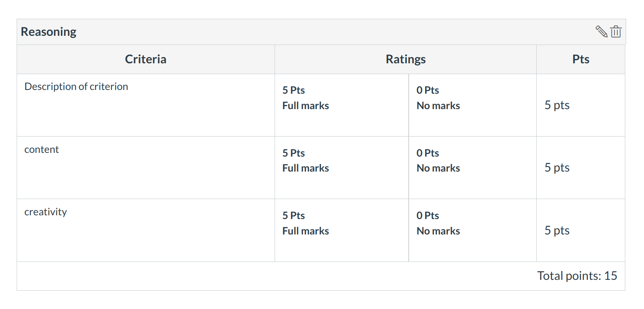Click the pencil edit rubric icon

tap(601, 32)
